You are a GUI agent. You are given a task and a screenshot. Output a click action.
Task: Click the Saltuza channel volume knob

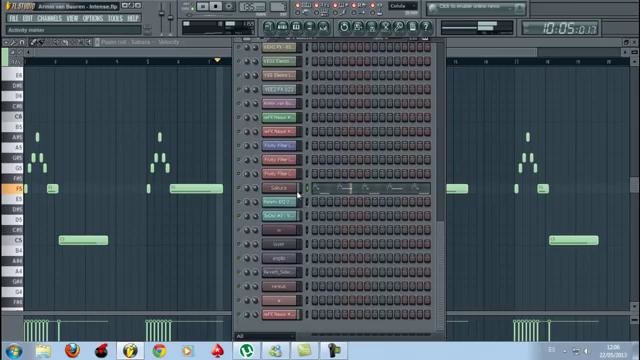[255, 188]
